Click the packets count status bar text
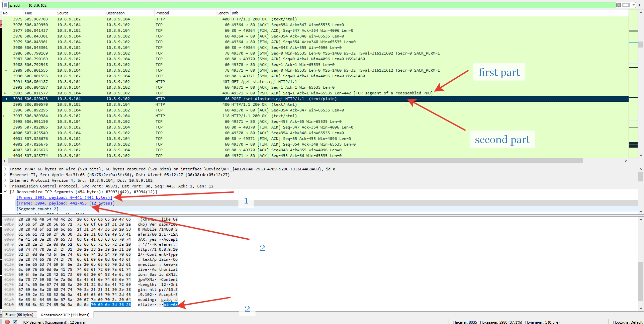Viewport: 644px width, 324px height. pyautogui.click(x=506, y=322)
